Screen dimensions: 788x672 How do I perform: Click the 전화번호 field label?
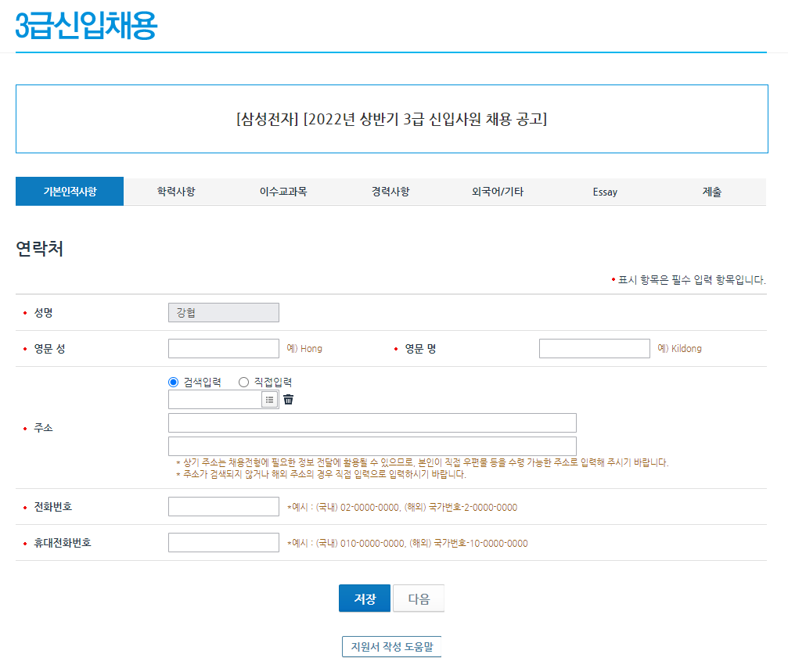52,506
